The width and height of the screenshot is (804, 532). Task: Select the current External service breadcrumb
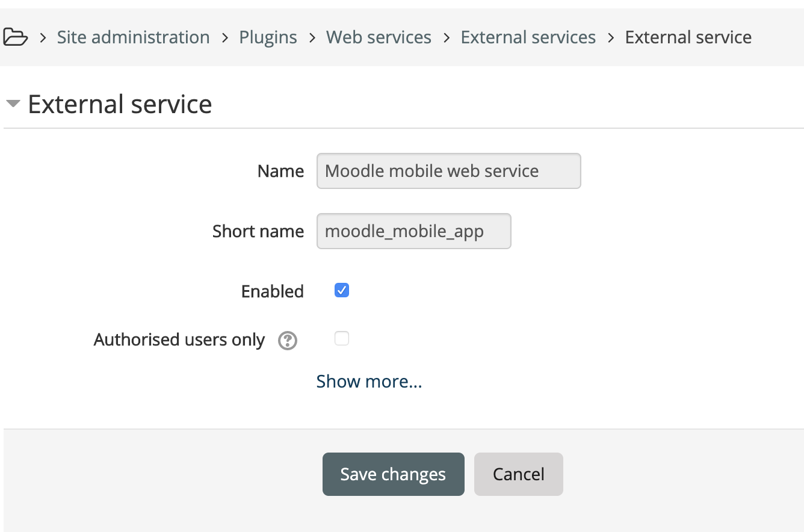click(688, 37)
